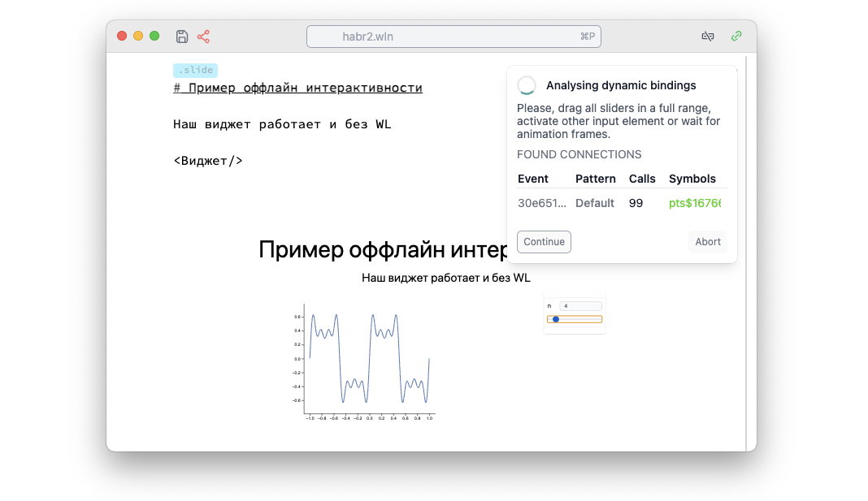Image resolution: width=868 pixels, height=501 pixels.
Task: Save the notebook using the floppy disk icon
Action: (181, 36)
